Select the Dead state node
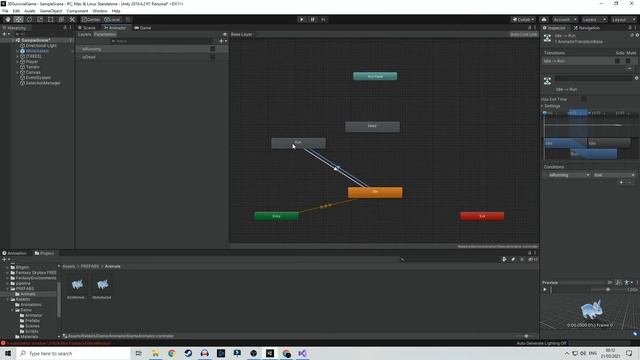 pos(372,127)
